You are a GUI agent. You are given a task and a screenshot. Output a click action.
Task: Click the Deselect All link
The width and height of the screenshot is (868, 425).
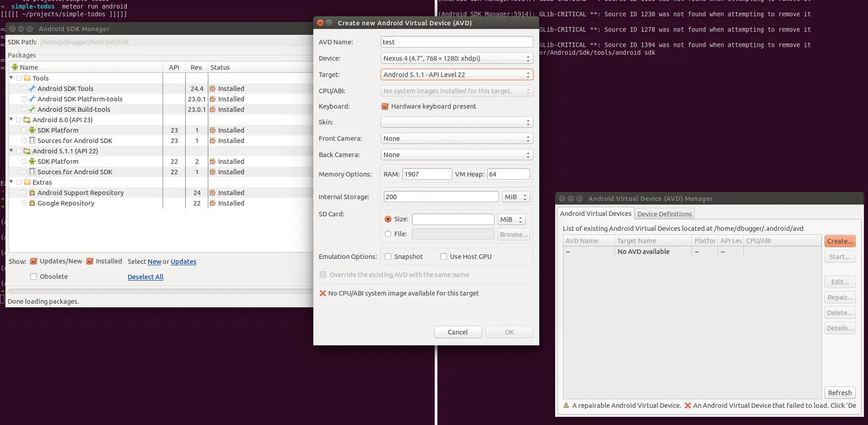145,277
